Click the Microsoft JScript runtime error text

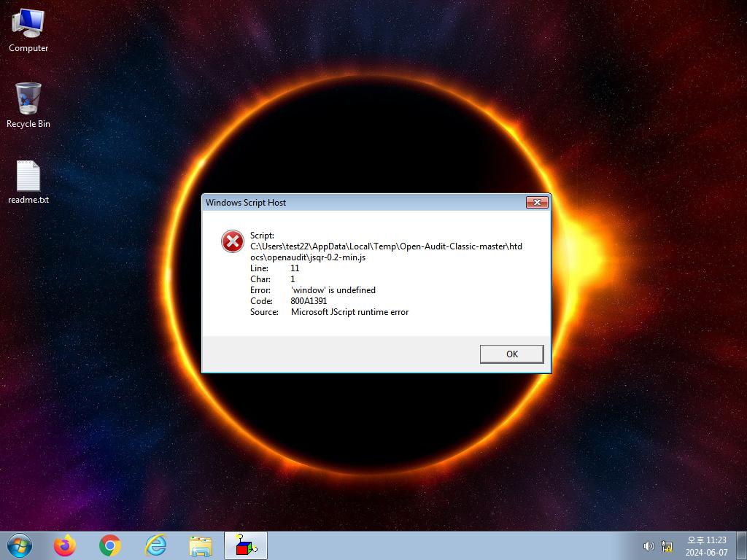pos(349,312)
